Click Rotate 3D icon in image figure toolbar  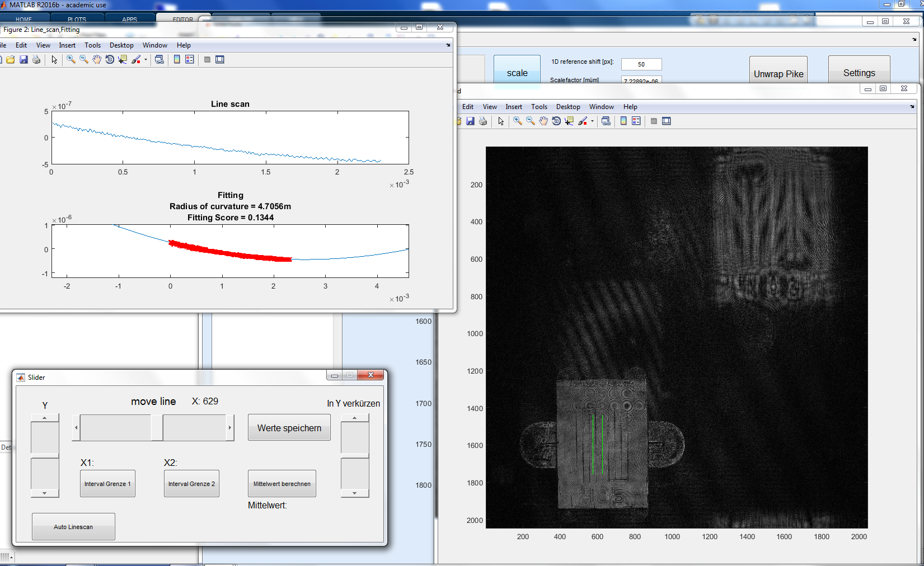point(556,121)
